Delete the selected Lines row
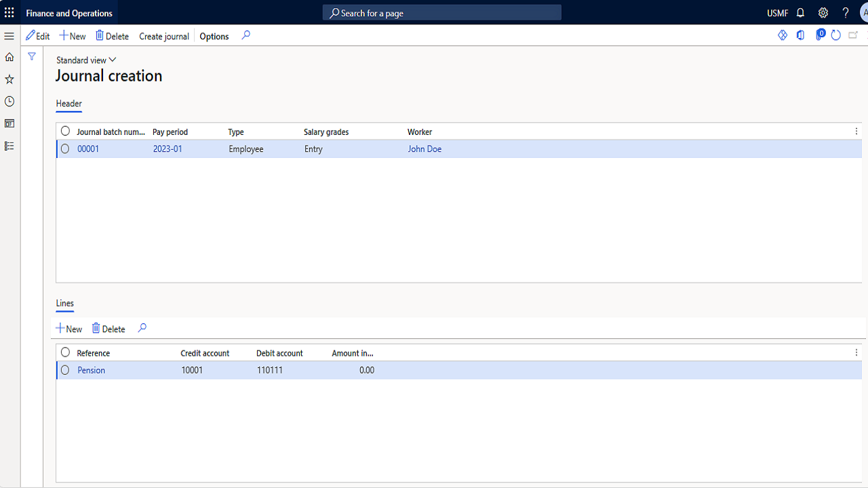Screen dimensions: 868x488 tap(108, 329)
